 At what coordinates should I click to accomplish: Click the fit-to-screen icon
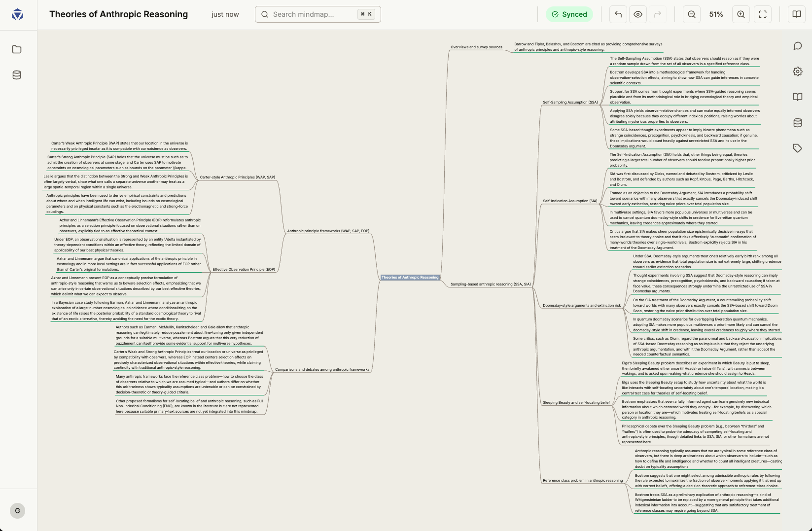pyautogui.click(x=763, y=14)
